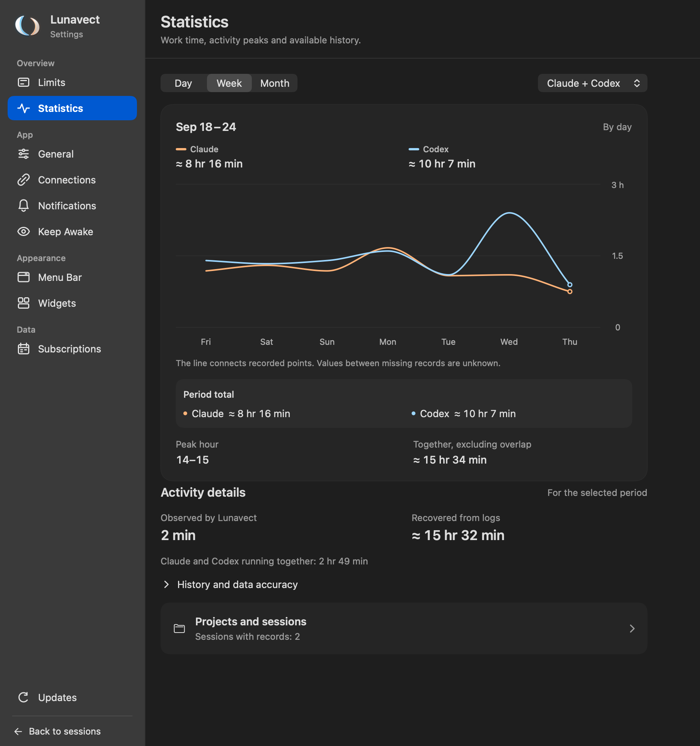Screen dimensions: 700x746
Task: Click the Keep Awake eye icon
Action: tap(24, 231)
